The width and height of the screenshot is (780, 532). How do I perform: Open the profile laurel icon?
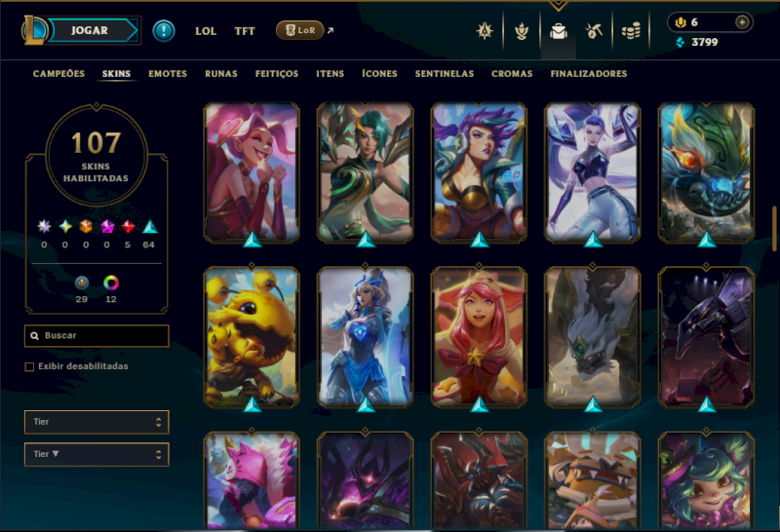pos(522,31)
